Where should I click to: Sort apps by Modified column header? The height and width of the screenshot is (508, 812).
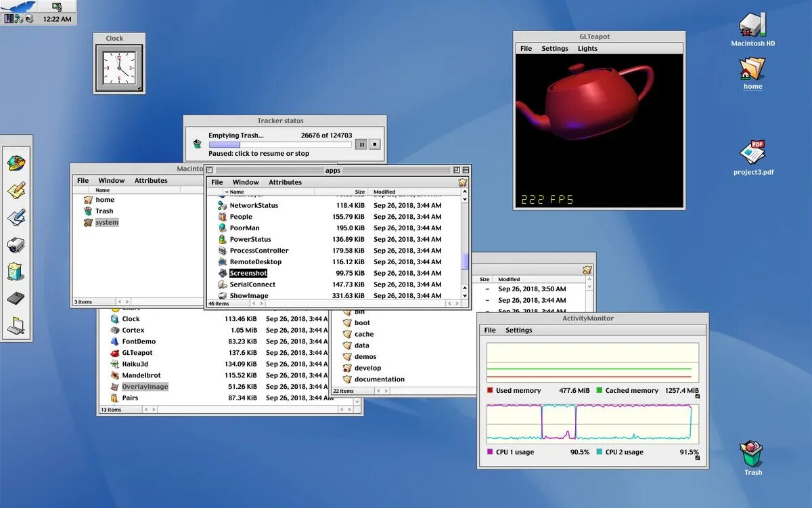(413, 192)
